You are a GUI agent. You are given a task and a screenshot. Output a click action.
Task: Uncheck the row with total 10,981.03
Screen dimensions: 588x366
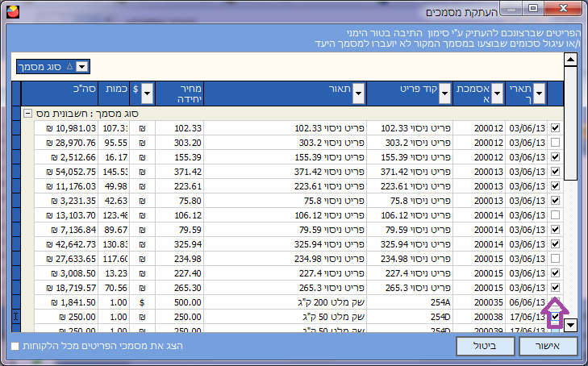555,128
